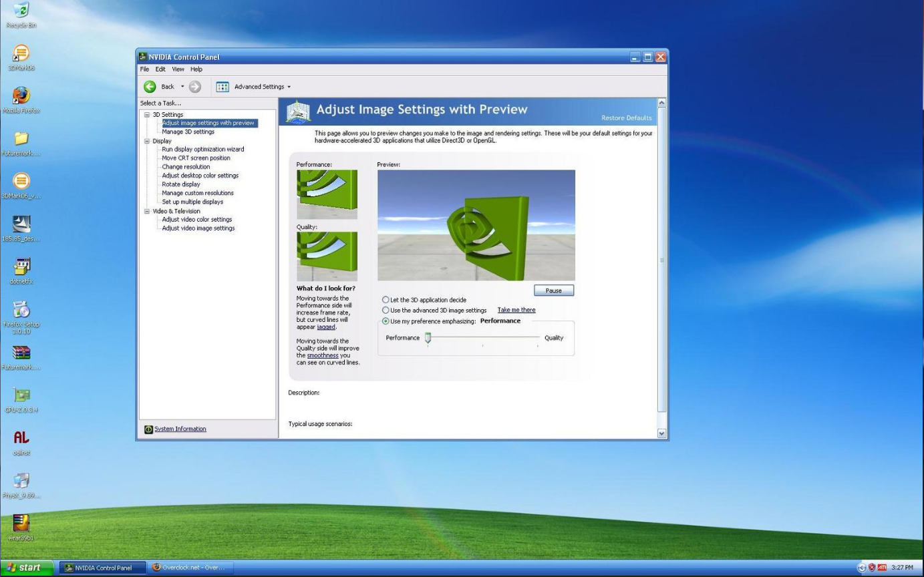Select Use the advanced 3D image settings

click(386, 311)
